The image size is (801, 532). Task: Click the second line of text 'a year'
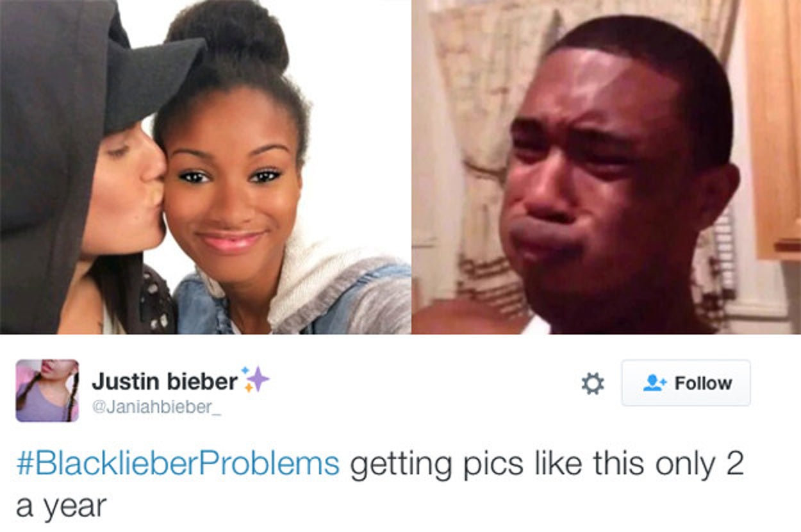pyautogui.click(x=61, y=507)
